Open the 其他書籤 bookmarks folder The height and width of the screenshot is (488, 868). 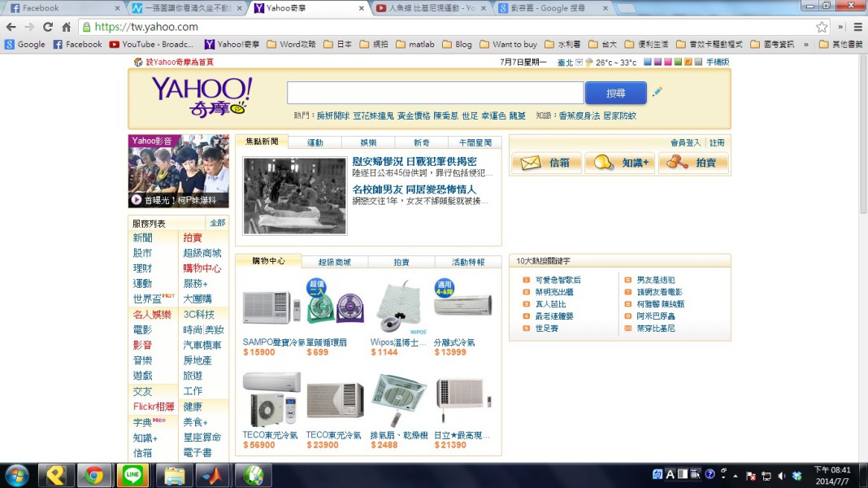coord(840,44)
